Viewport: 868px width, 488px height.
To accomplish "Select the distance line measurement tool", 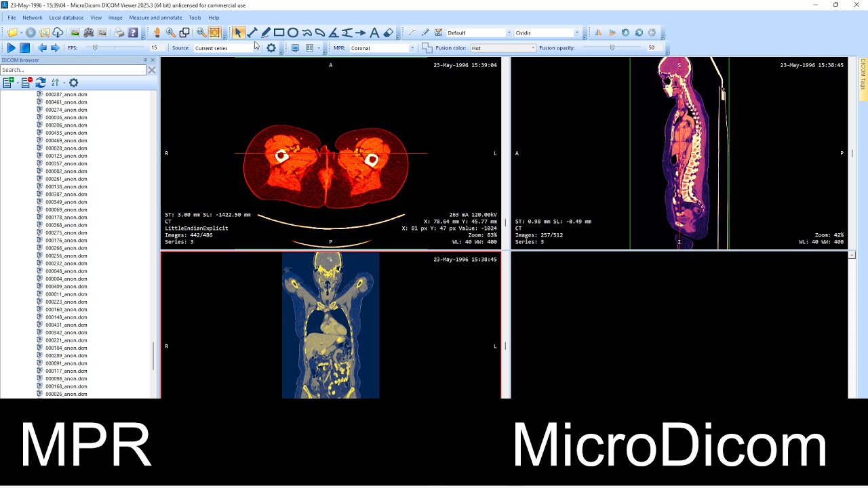I will click(252, 33).
